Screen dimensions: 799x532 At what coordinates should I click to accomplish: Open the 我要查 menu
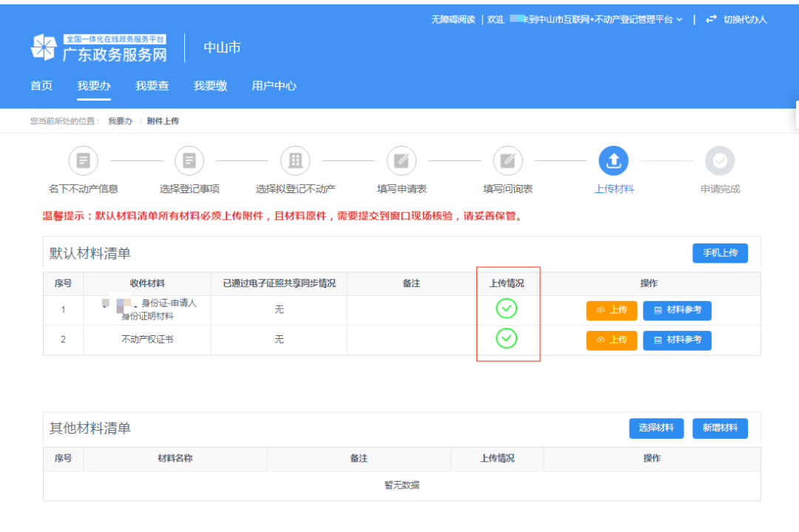pos(150,86)
